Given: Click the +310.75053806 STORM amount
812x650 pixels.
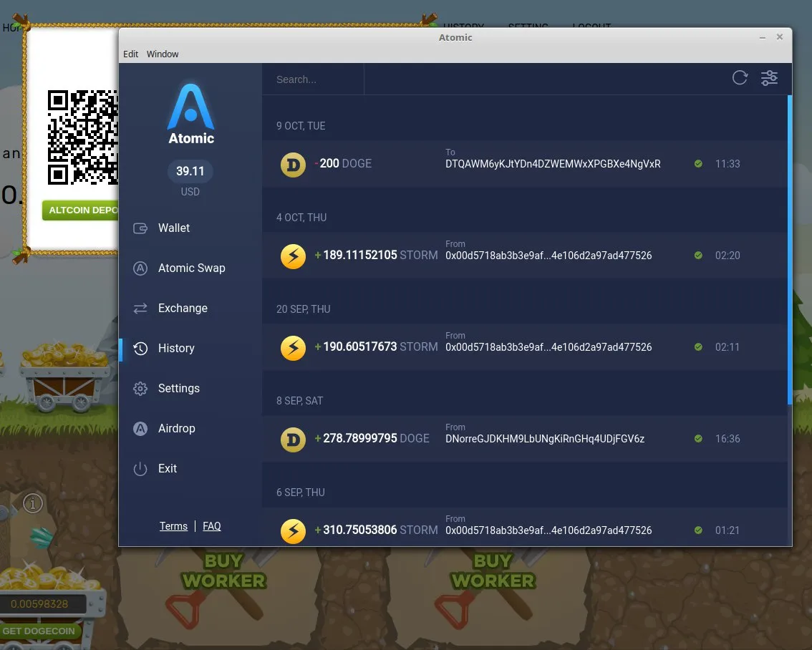Looking at the screenshot, I should (x=376, y=530).
